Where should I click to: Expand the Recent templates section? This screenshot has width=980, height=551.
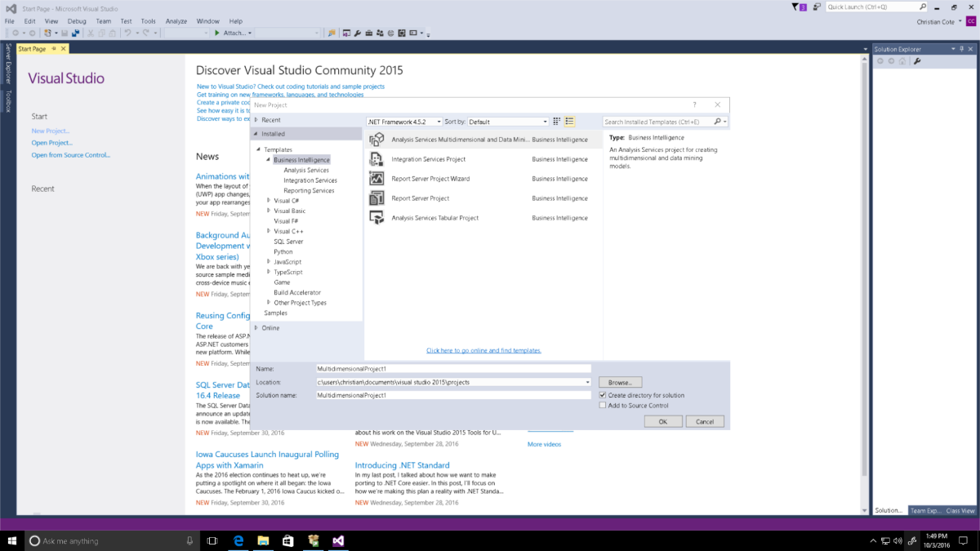pos(256,120)
